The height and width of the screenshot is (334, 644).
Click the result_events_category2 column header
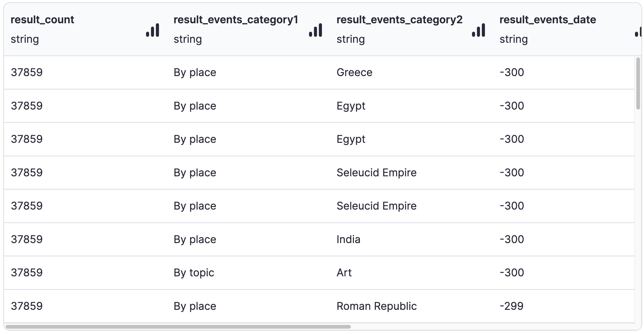[x=399, y=20]
